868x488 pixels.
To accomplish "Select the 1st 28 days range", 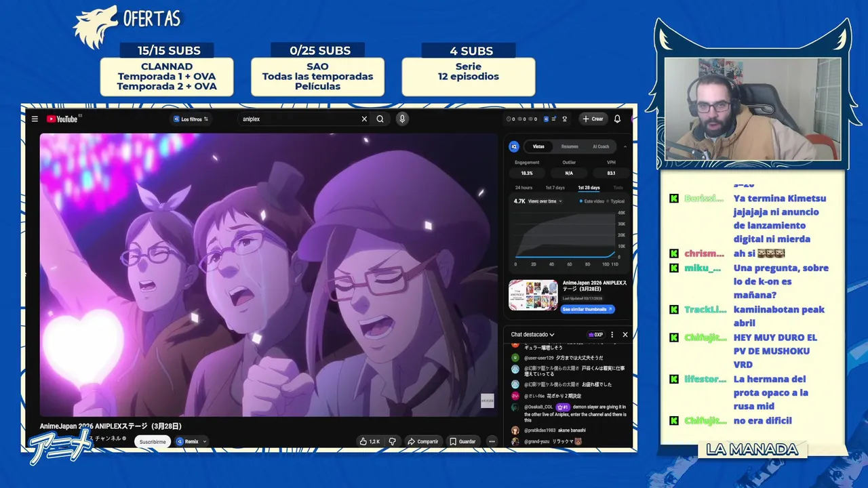I will (x=589, y=188).
